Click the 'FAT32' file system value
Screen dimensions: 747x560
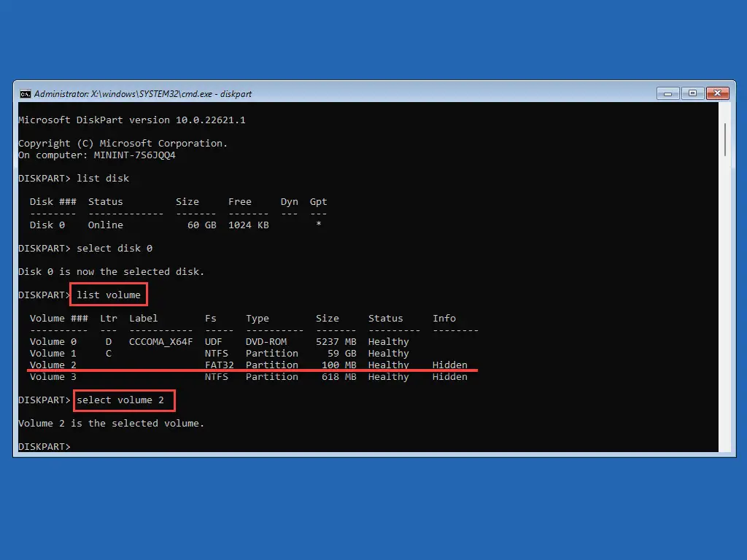click(x=219, y=365)
